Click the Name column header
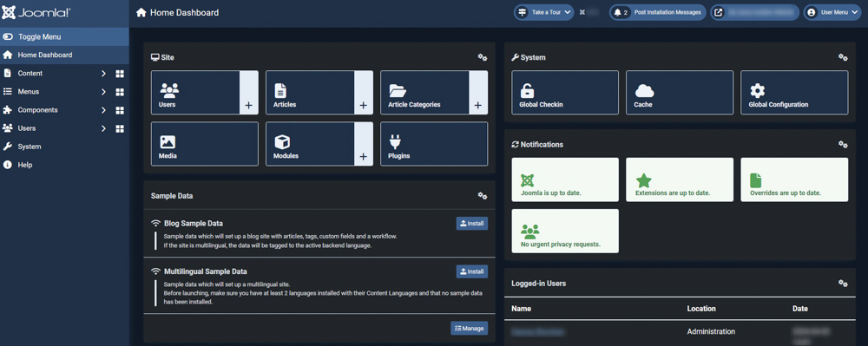This screenshot has width=868, height=346. coord(522,309)
